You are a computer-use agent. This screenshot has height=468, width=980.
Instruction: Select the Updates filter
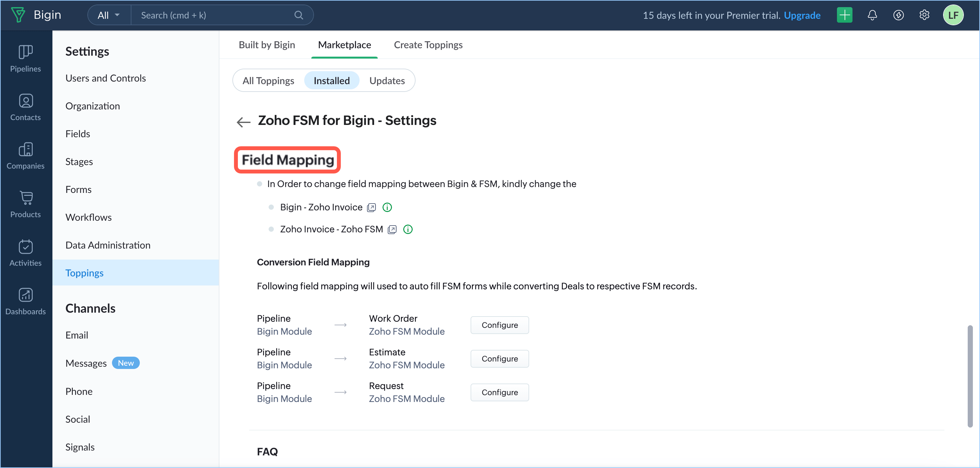[x=387, y=81]
